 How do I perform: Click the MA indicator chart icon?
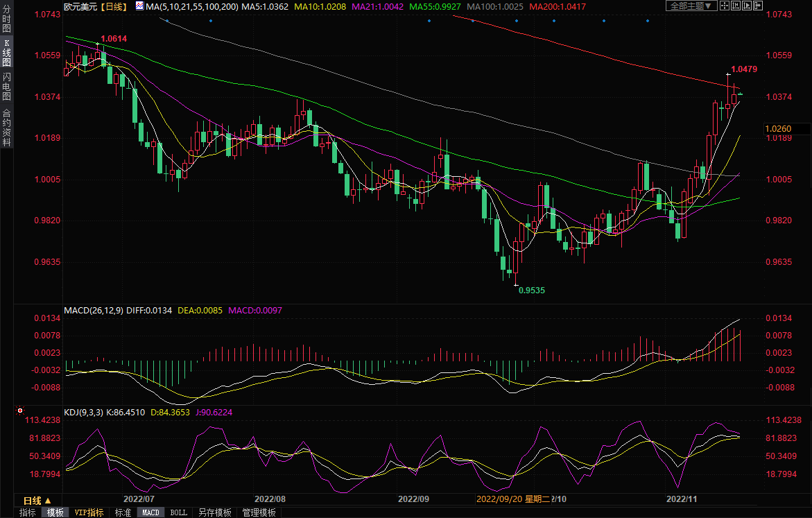coord(139,6)
